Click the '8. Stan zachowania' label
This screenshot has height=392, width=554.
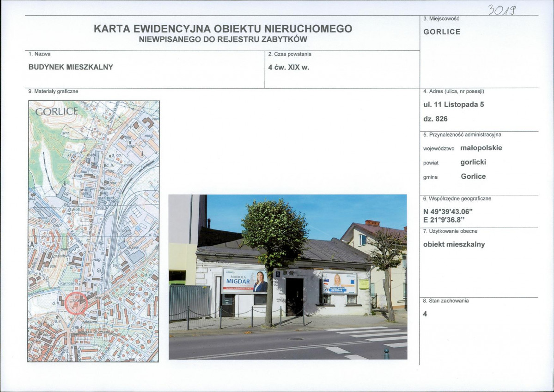[446, 301]
